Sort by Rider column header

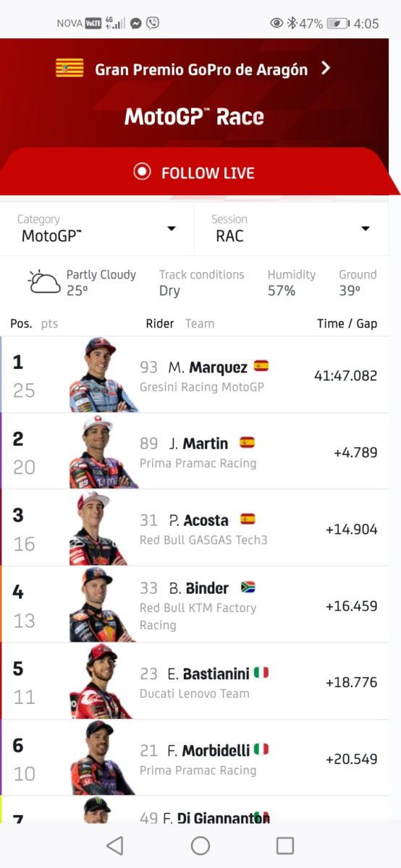point(160,323)
